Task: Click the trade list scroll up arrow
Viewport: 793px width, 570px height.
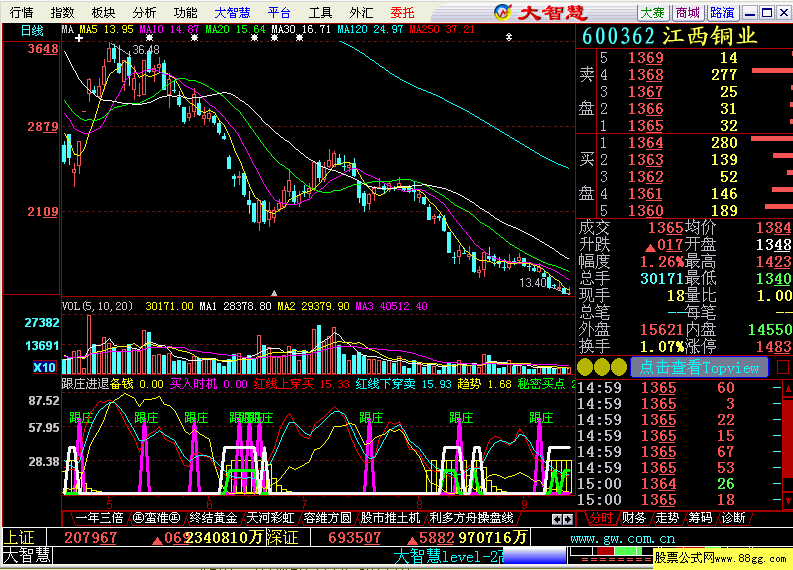Action: pos(788,388)
